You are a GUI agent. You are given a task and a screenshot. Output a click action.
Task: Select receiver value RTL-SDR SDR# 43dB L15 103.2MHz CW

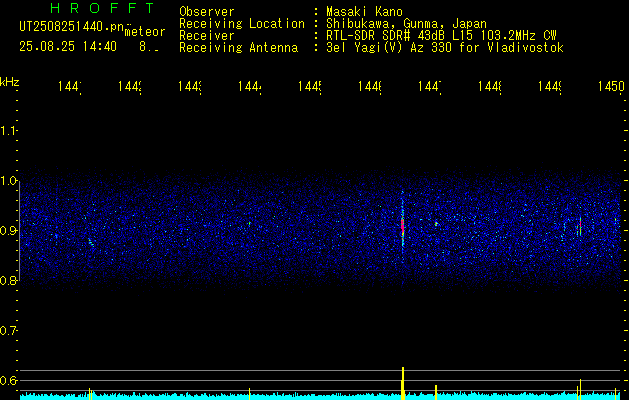click(441, 36)
